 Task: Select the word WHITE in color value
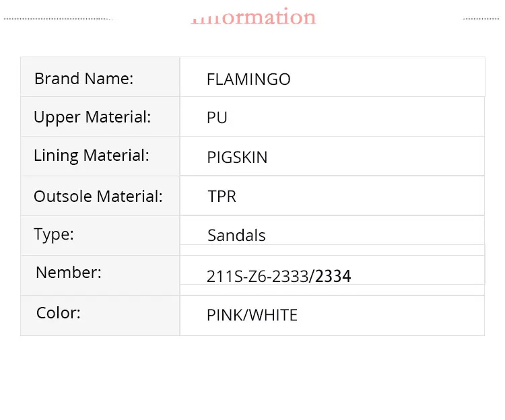[274, 315]
